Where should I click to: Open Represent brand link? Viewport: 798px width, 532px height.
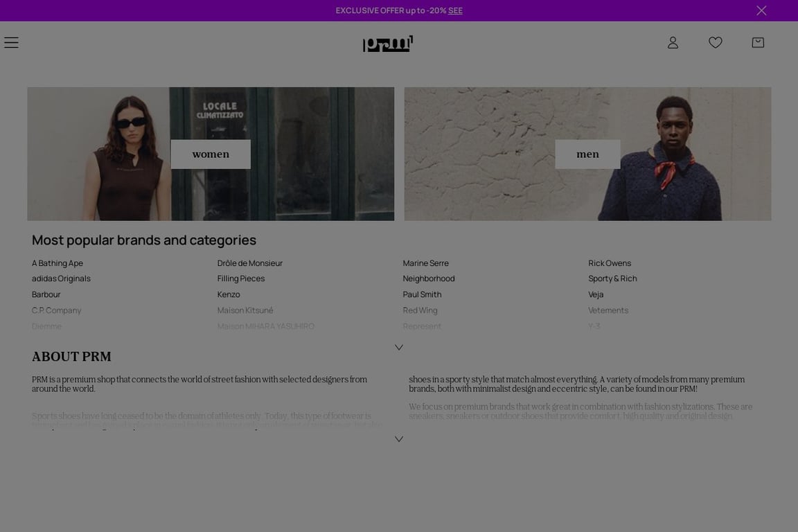422,326
